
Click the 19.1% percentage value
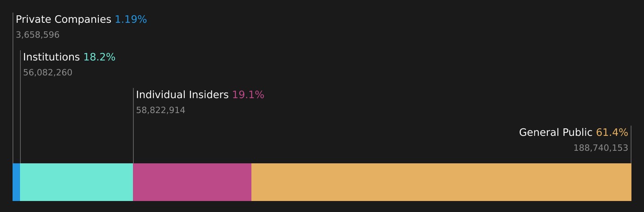pyautogui.click(x=248, y=95)
